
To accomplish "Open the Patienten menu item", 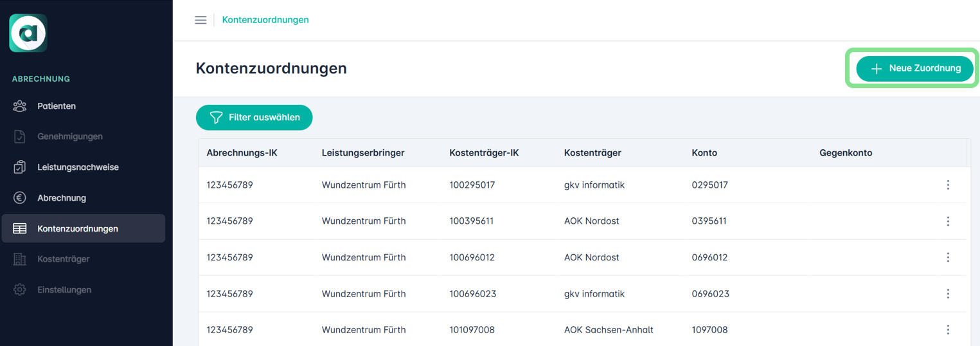I will (x=57, y=106).
